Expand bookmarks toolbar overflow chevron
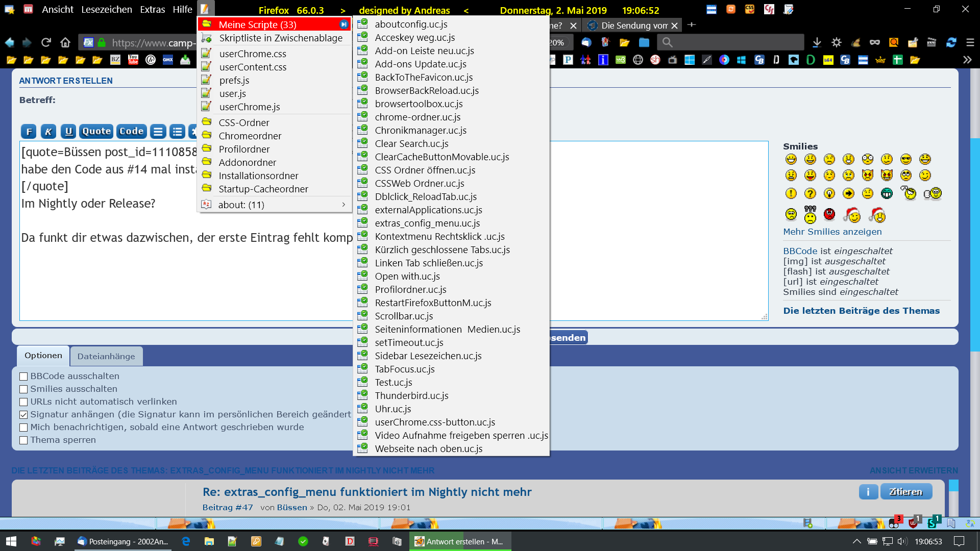Viewport: 980px width, 551px height. (967, 60)
